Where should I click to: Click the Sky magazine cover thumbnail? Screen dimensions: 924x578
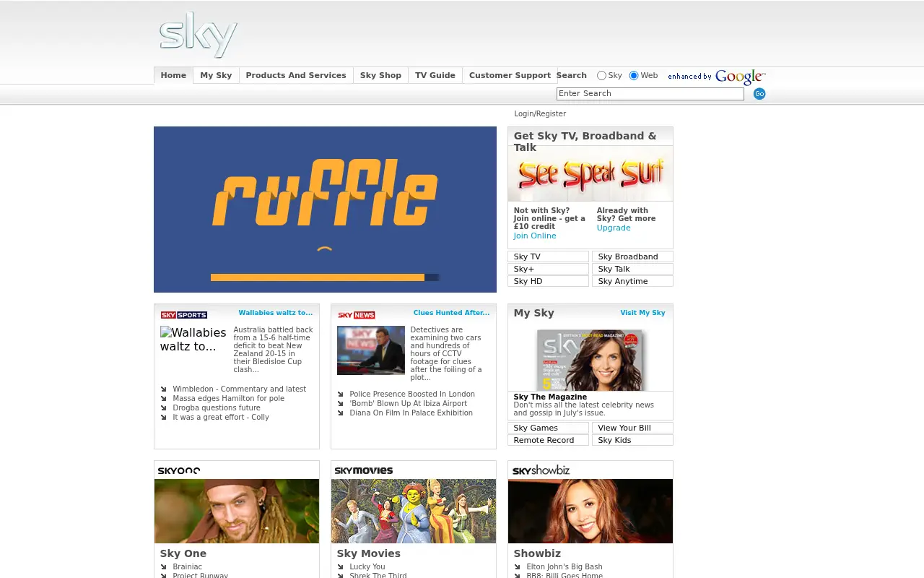click(x=590, y=360)
